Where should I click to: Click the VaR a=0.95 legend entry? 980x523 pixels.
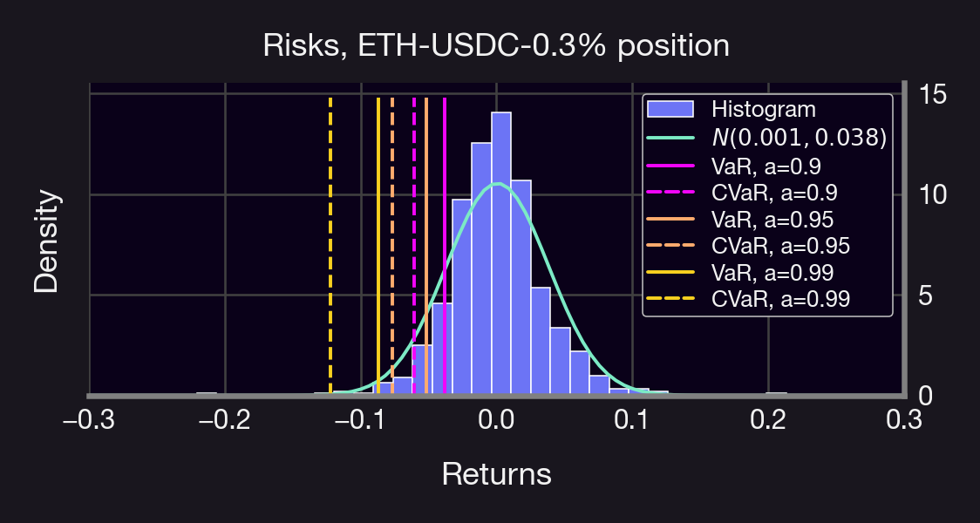point(771,219)
